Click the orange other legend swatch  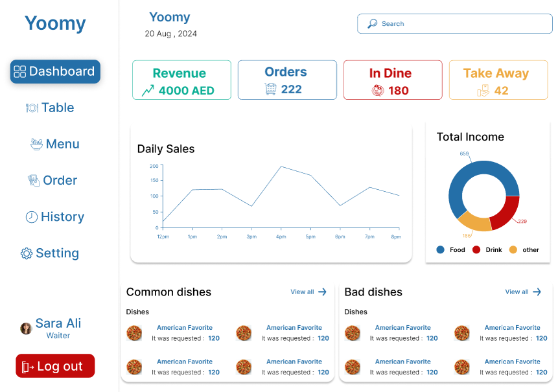(513, 250)
